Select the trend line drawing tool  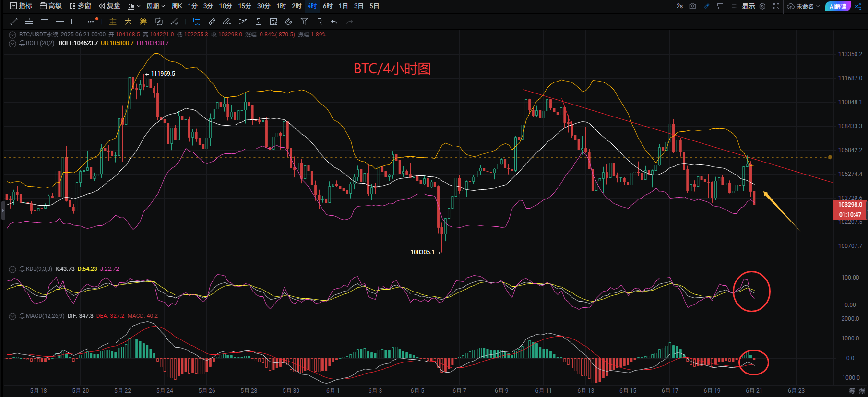point(14,22)
